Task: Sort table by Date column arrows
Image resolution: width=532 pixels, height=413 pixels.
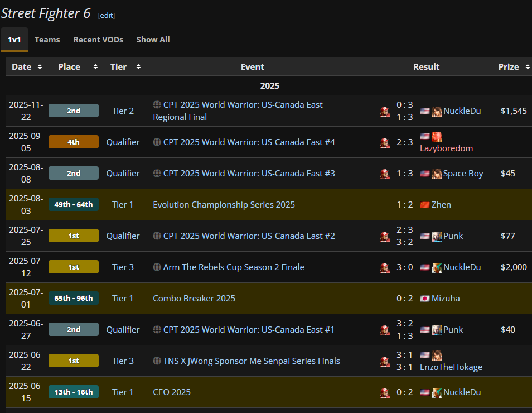Action: pyautogui.click(x=40, y=67)
